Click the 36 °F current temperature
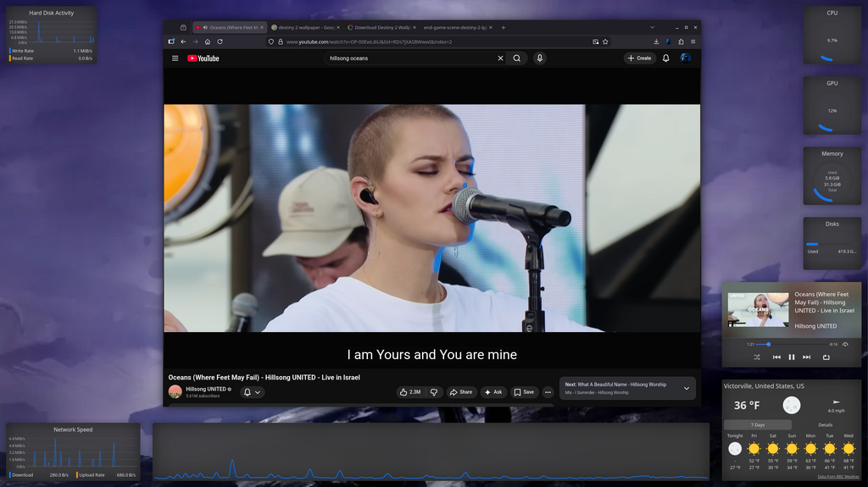The width and height of the screenshot is (868, 487). coord(747,406)
